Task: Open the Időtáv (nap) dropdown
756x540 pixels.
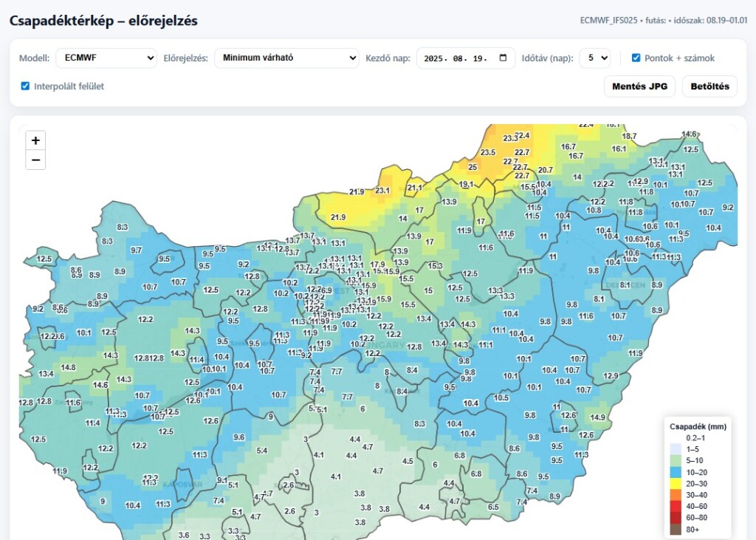Action: tap(594, 58)
